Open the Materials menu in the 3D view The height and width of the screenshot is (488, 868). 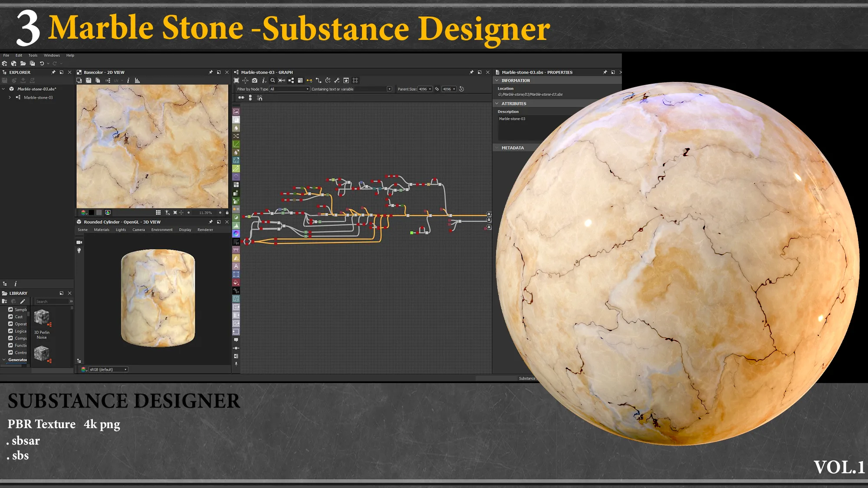(102, 229)
